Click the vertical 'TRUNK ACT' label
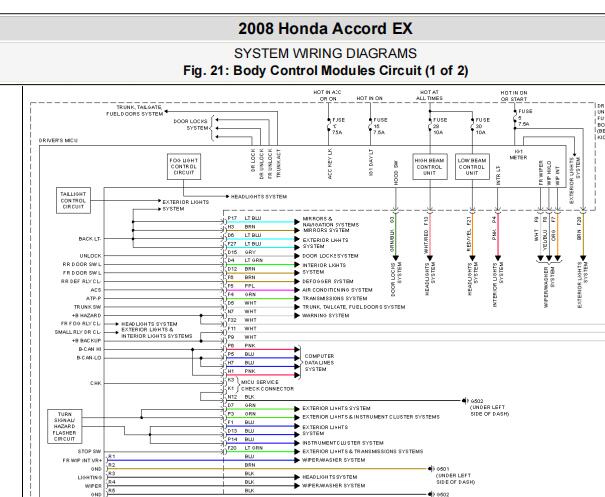 point(279,163)
